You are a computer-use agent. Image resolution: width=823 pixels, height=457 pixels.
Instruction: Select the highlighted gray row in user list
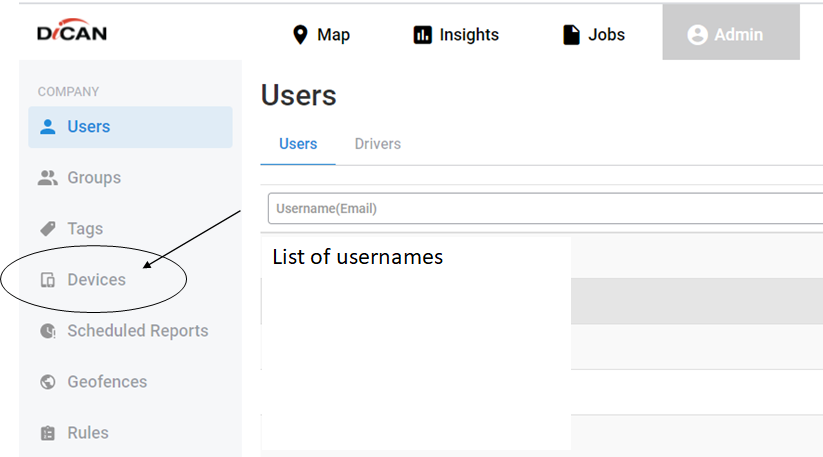point(697,301)
